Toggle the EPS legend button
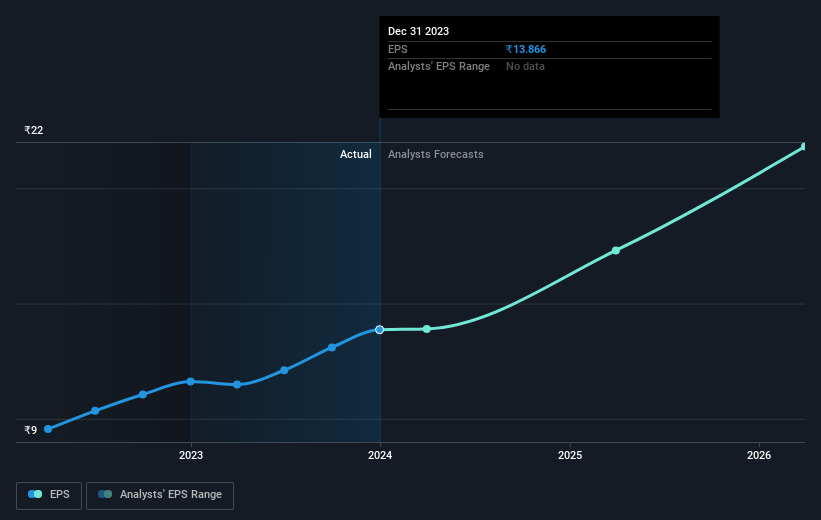 click(49, 495)
